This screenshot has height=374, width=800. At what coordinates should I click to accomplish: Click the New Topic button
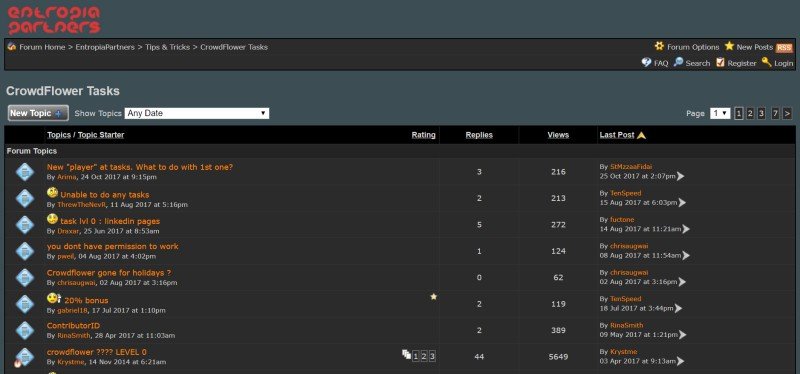(38, 113)
